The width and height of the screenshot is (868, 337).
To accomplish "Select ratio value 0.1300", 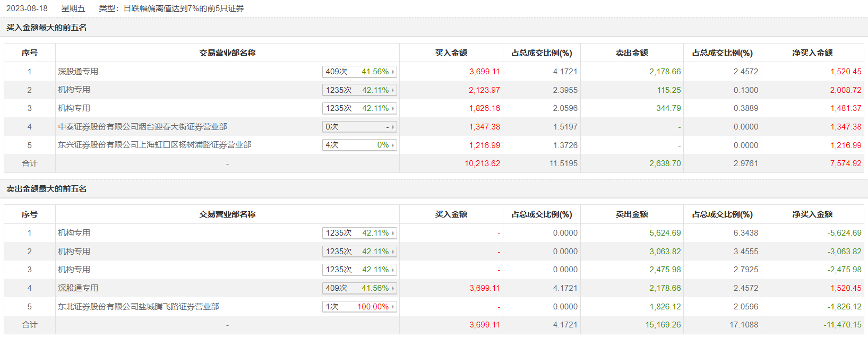I will click(746, 90).
